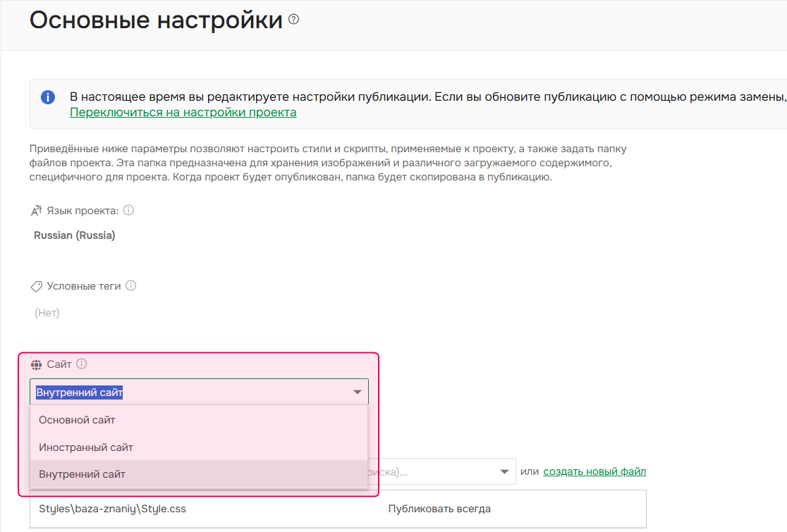Show info tooltip for Условные теги
Viewport: 787px width, 532px height.
pyautogui.click(x=131, y=285)
